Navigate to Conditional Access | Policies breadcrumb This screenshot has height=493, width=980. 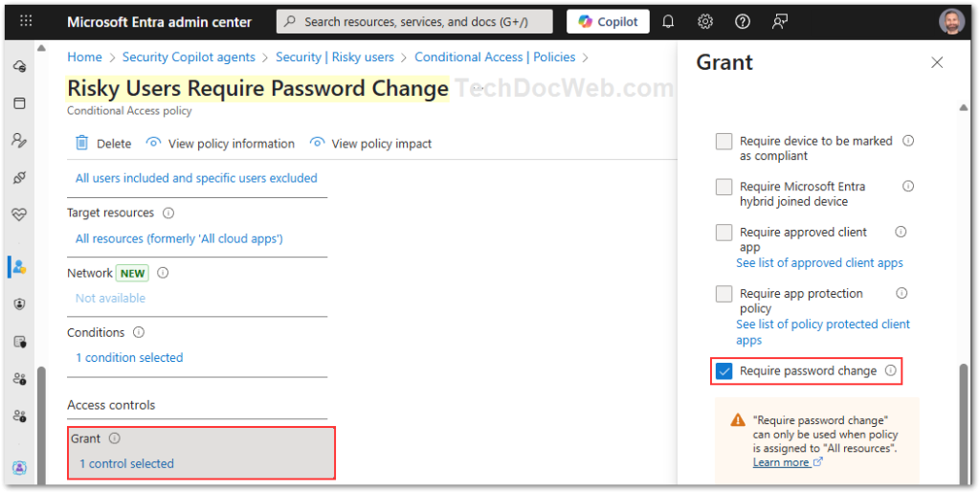click(495, 57)
